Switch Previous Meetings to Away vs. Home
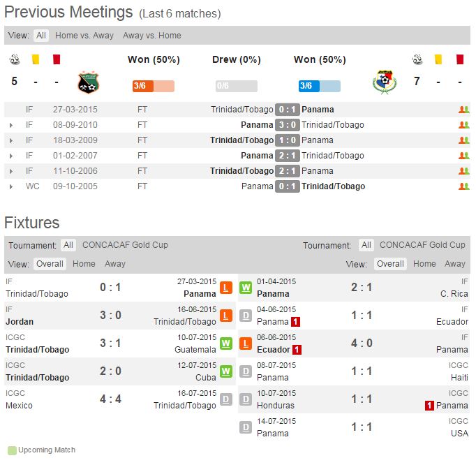 pos(151,36)
